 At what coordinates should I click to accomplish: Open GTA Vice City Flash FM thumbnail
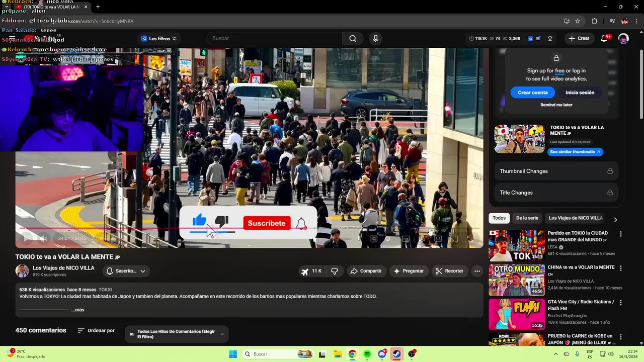click(517, 314)
